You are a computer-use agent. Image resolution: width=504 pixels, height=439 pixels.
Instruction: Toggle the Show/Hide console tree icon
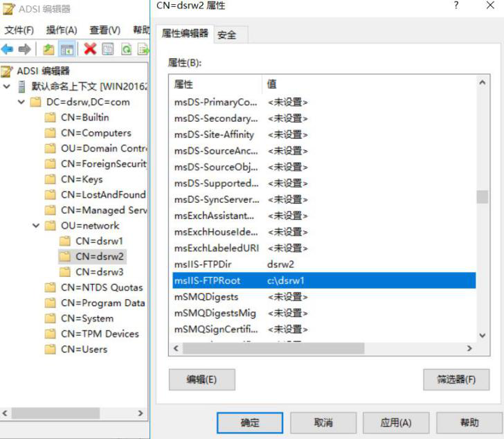[x=67, y=49]
